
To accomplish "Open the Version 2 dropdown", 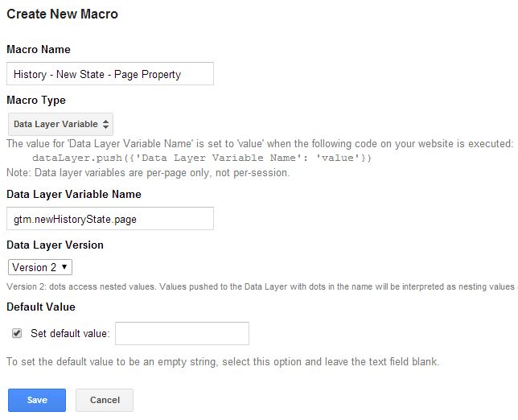I will (40, 267).
